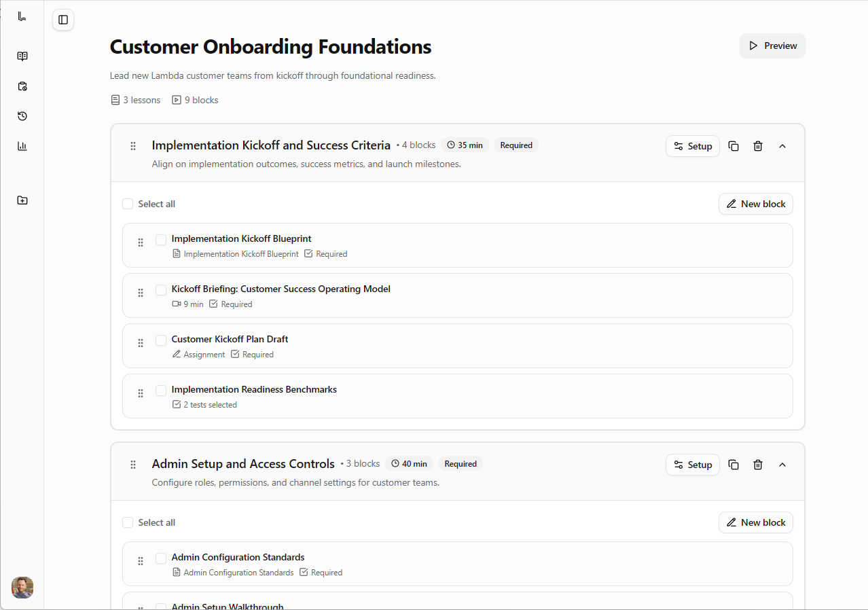
Task: Open Setup for the Implementation Kickoff lesson
Action: [x=692, y=146]
